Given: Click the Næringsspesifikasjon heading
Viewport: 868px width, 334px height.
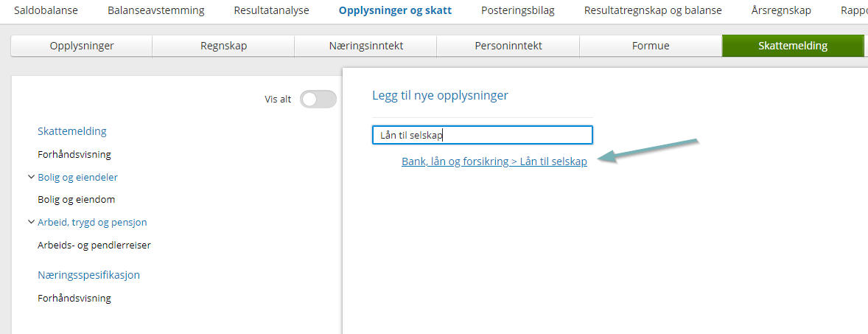Looking at the screenshot, I should coord(88,275).
